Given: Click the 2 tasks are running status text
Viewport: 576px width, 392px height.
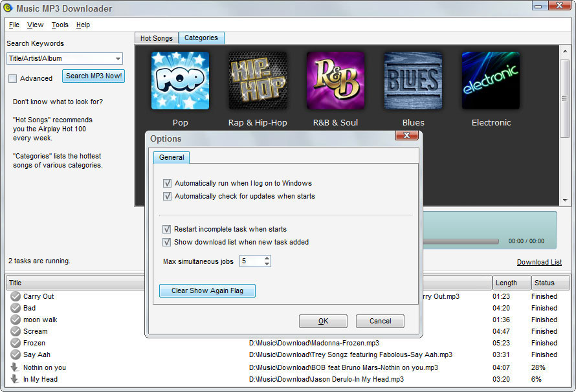Looking at the screenshot, I should click(39, 261).
